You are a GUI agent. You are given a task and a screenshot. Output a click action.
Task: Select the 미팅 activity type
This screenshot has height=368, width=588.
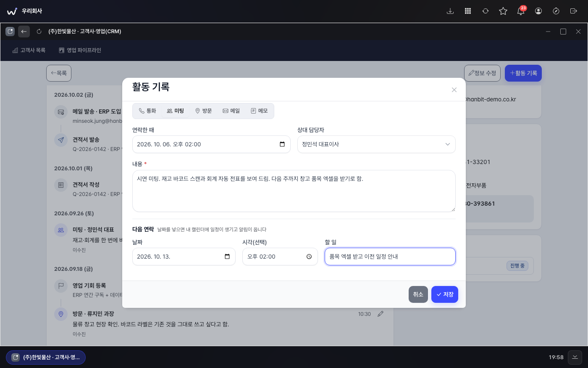click(176, 111)
